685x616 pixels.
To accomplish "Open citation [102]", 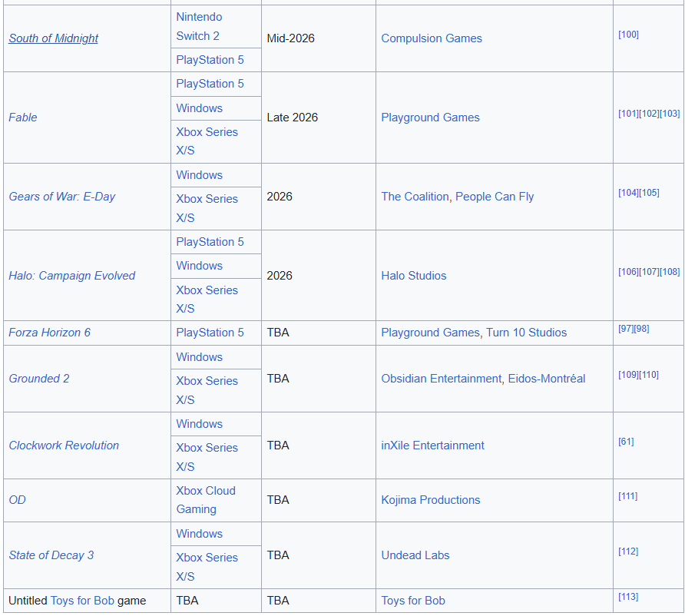I will coord(649,114).
